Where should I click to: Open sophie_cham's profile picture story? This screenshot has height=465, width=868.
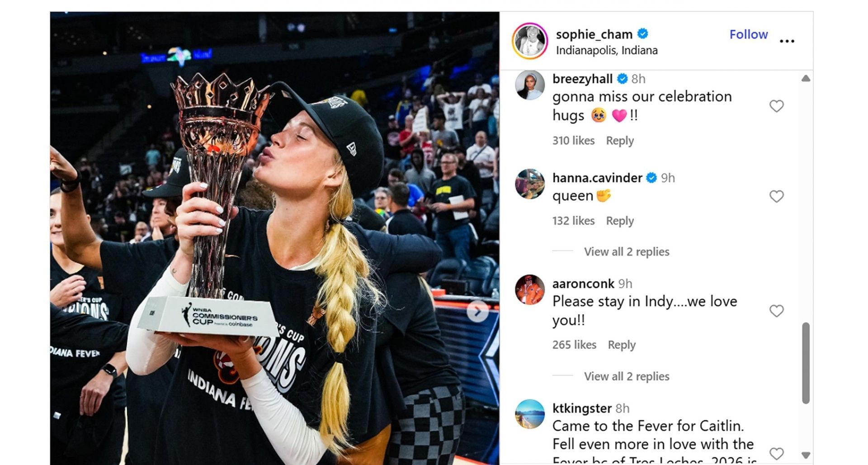[x=530, y=41]
